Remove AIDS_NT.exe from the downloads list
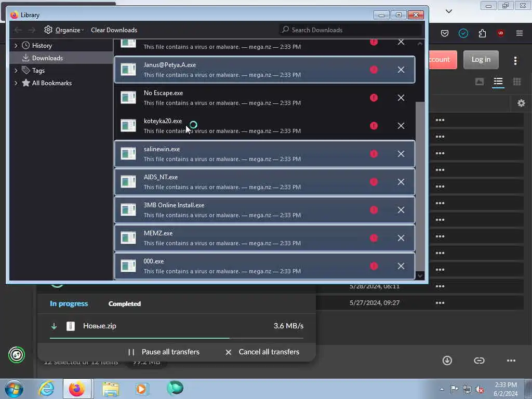This screenshot has width=532, height=399. click(401, 182)
